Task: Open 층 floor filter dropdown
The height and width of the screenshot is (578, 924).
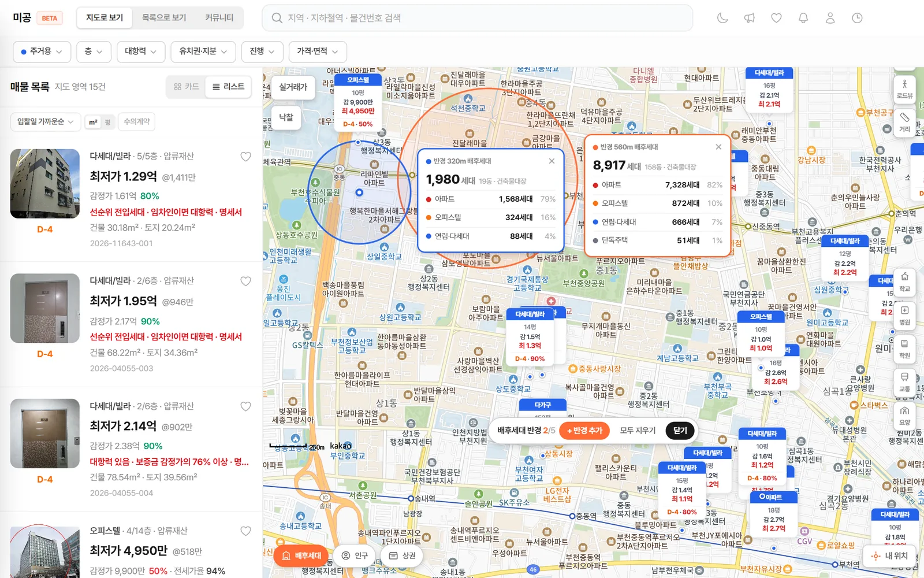Action: point(94,51)
